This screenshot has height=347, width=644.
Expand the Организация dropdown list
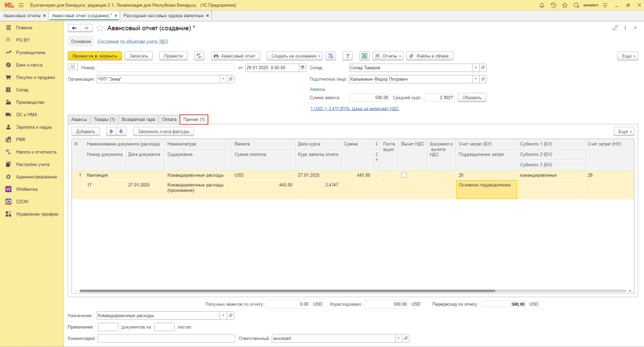[223, 79]
